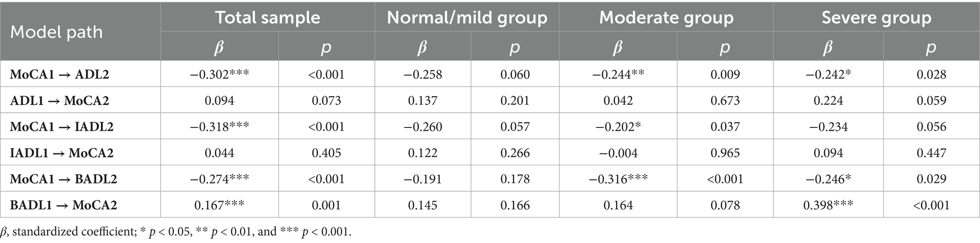Click the "Model path" column header
This screenshot has width=980, height=243.
click(56, 32)
